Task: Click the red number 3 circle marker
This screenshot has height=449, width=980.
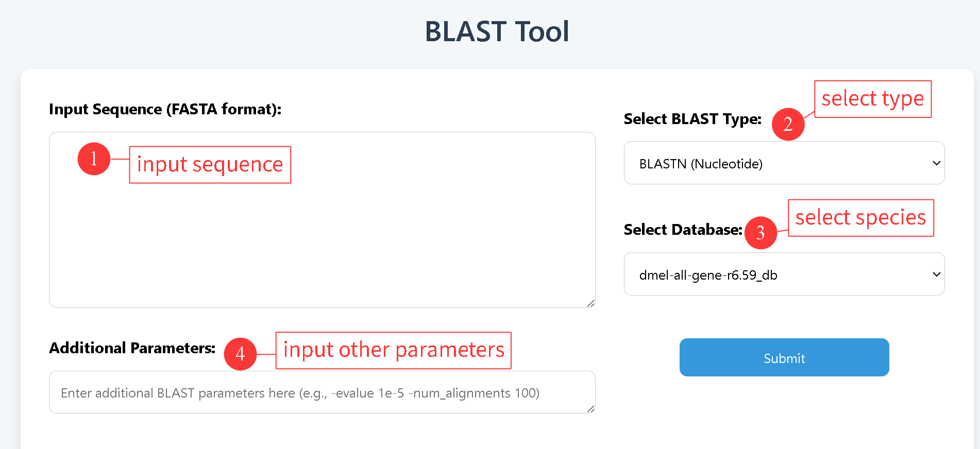Action: pos(761,233)
